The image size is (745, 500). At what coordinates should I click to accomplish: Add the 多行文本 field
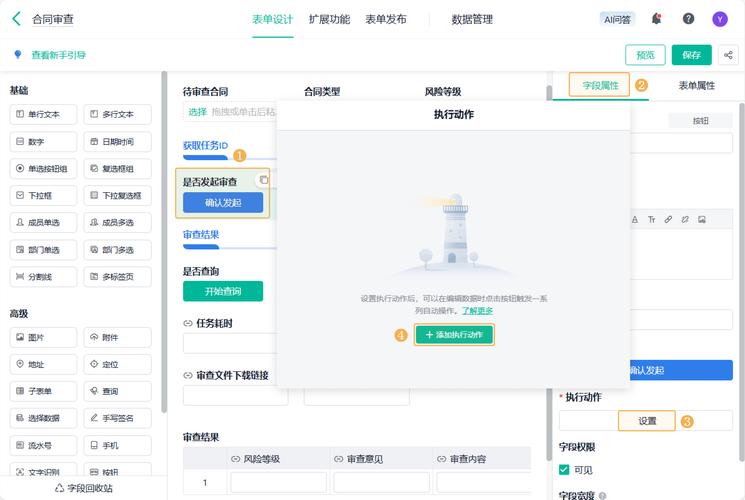tap(117, 115)
